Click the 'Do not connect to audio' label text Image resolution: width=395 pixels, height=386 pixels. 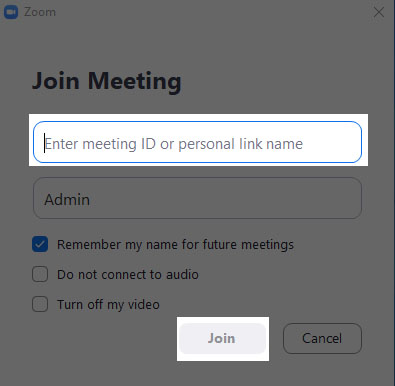128,275
